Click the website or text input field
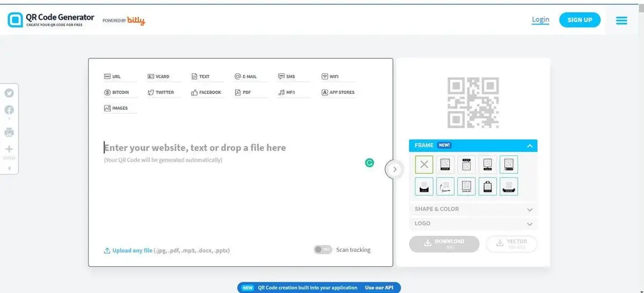 (195, 148)
